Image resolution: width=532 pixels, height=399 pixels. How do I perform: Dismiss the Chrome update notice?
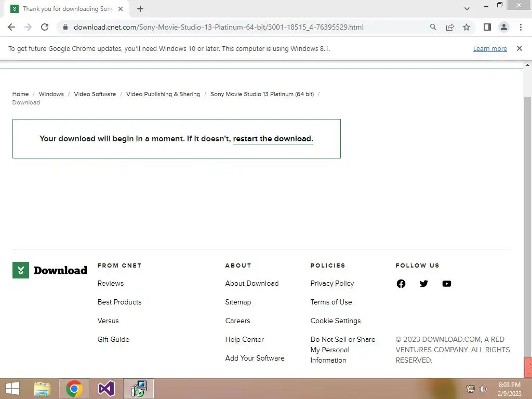[x=520, y=48]
